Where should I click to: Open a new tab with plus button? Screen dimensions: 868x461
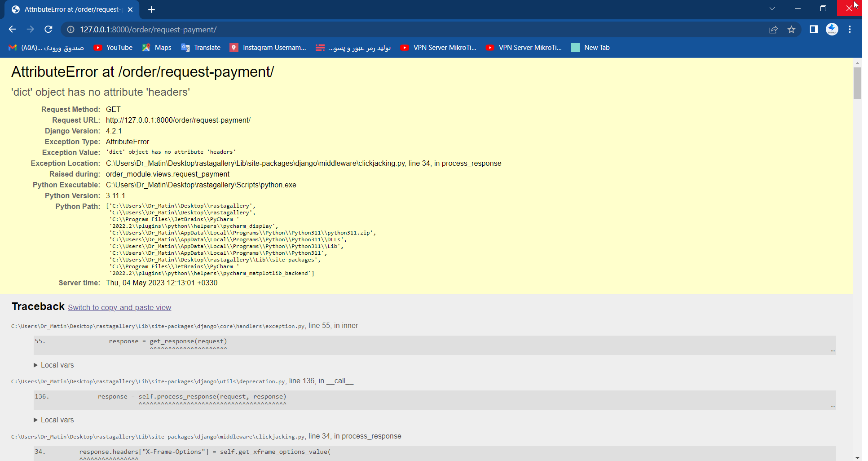coord(151,9)
